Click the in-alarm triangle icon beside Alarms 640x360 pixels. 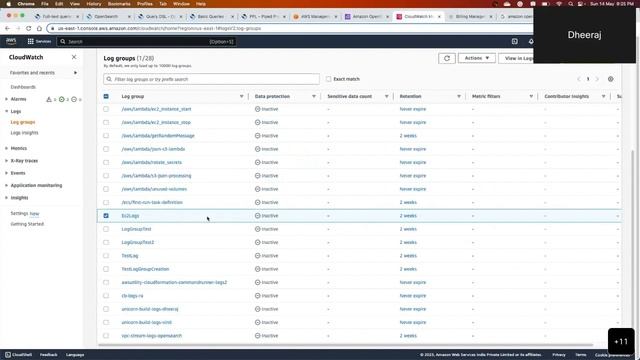[49, 99]
